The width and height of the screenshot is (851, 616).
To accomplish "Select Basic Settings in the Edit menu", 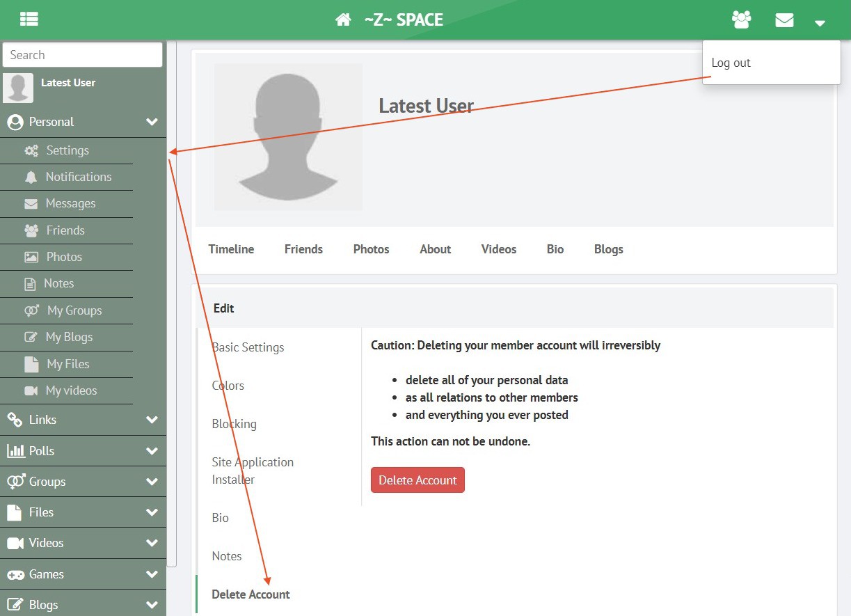I will pos(248,347).
